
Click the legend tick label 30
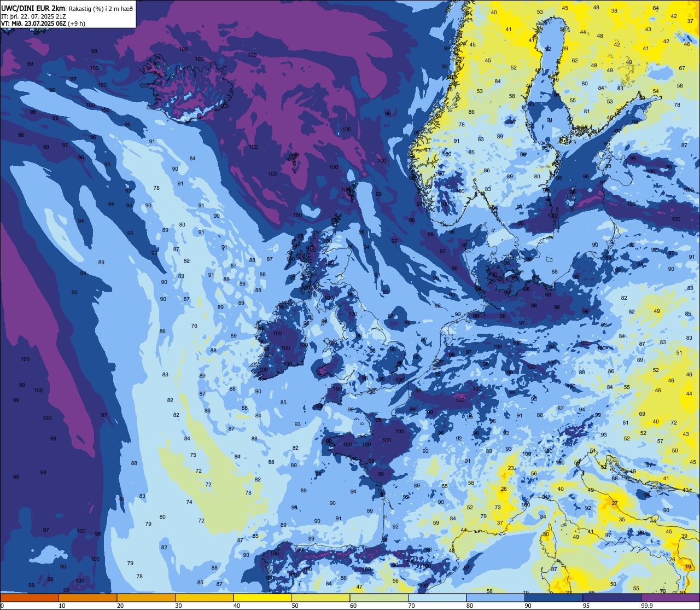[179, 606]
